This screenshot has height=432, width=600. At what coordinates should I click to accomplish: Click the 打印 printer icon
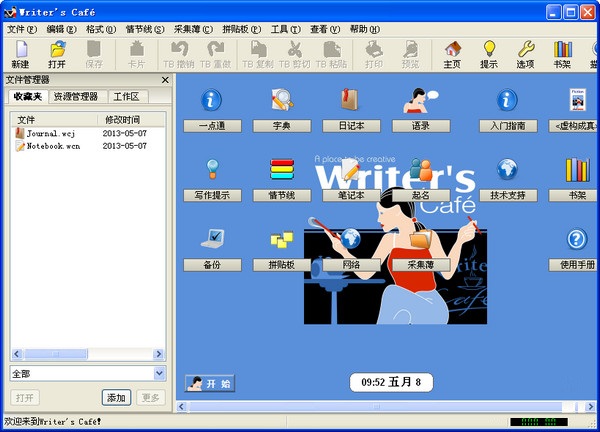374,49
